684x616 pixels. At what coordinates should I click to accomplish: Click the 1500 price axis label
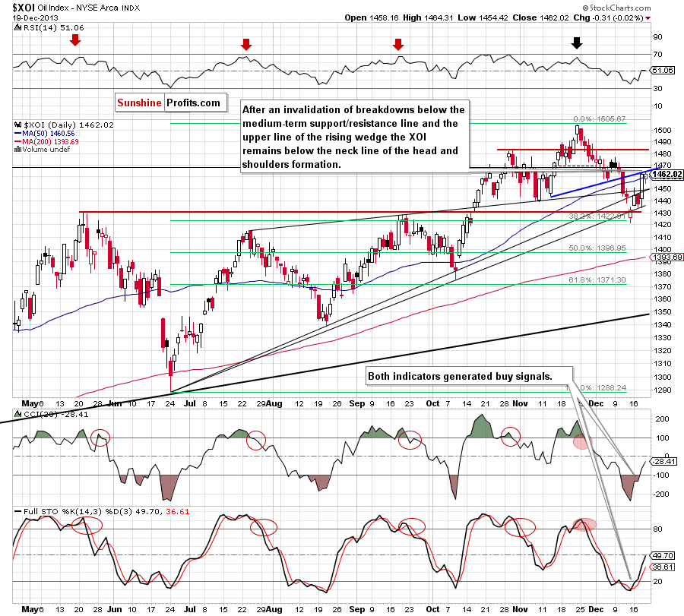(662, 131)
